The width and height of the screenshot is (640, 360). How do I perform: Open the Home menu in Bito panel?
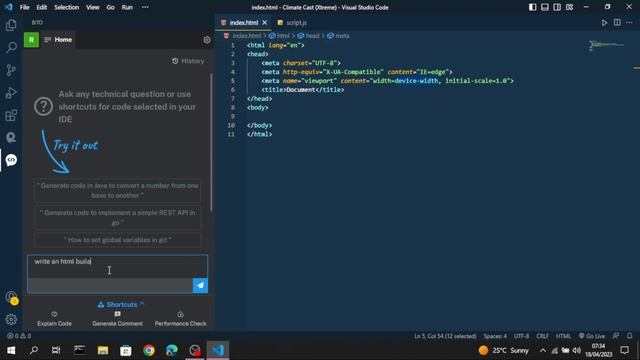point(58,40)
